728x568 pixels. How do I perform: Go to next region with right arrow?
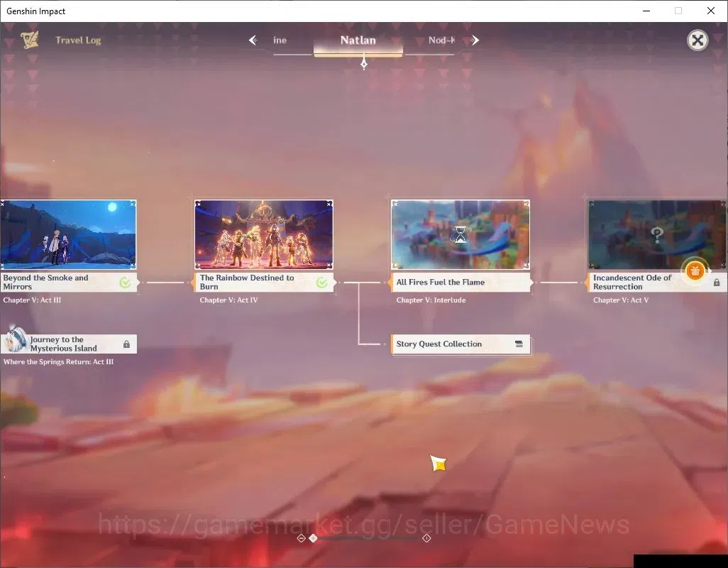click(475, 40)
